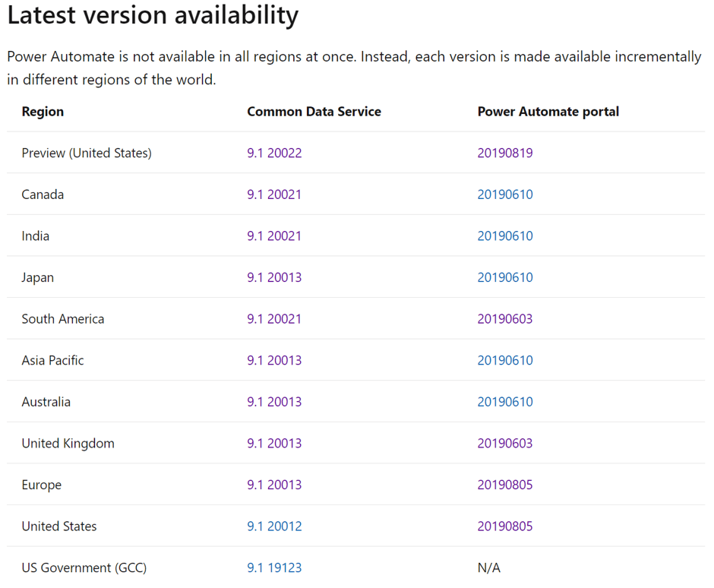Visit Asia Pacific's 9.1 20013 link

pyautogui.click(x=274, y=360)
